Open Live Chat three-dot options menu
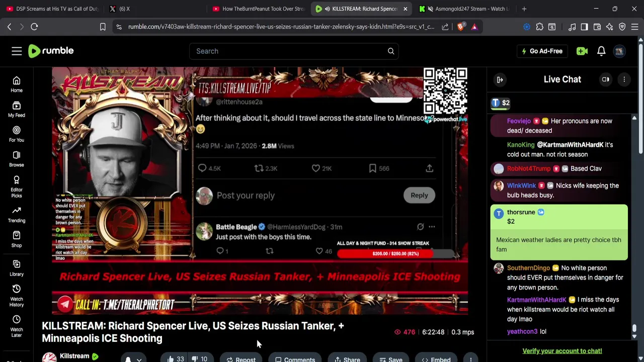The image size is (644, 362). point(624,79)
